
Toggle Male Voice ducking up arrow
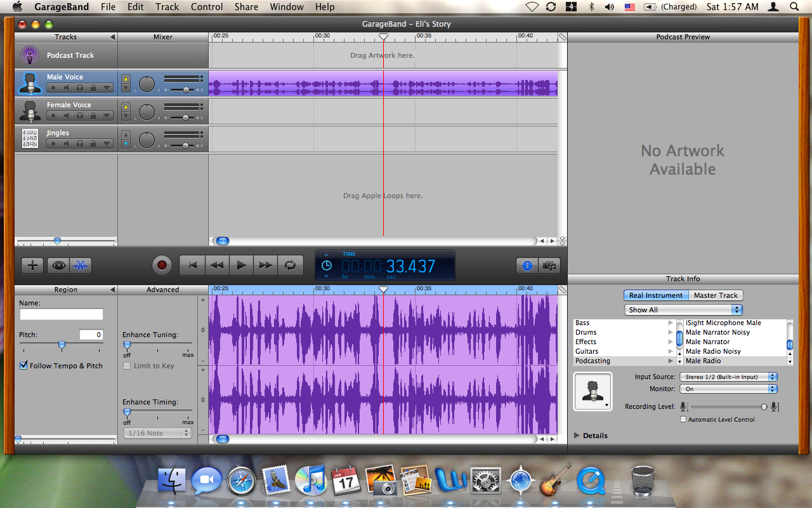point(126,79)
